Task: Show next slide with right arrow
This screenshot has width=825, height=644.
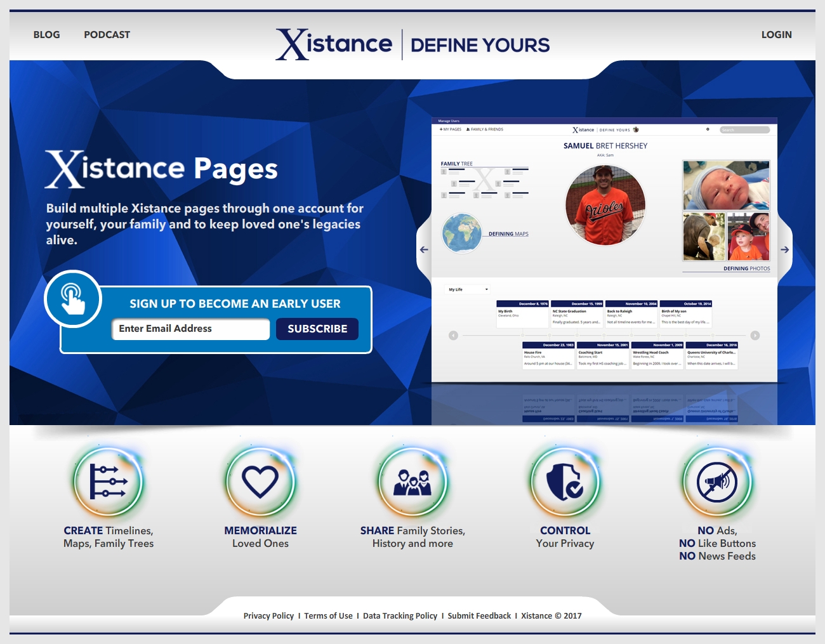Action: tap(785, 250)
